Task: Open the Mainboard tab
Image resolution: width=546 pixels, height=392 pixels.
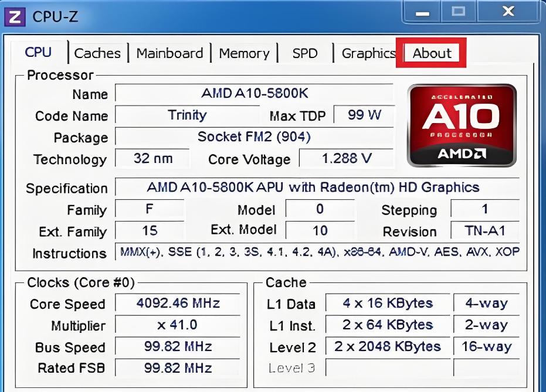Action: tap(169, 53)
